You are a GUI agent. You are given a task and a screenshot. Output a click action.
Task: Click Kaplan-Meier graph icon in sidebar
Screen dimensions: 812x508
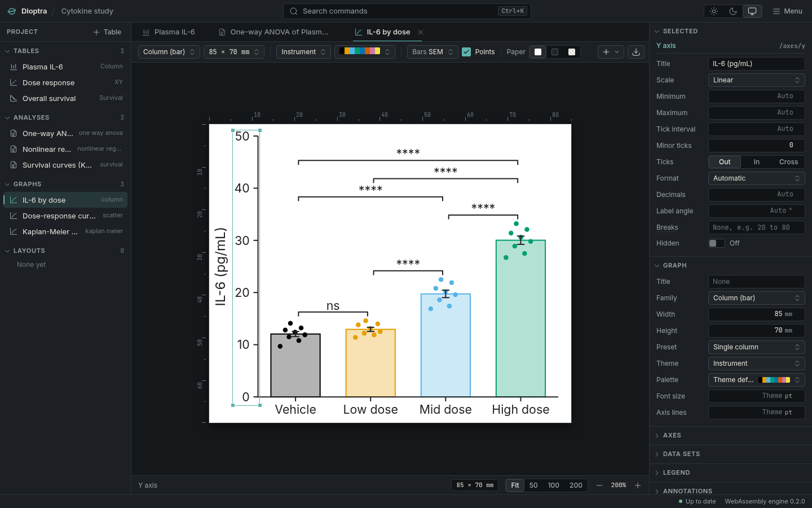click(14, 231)
